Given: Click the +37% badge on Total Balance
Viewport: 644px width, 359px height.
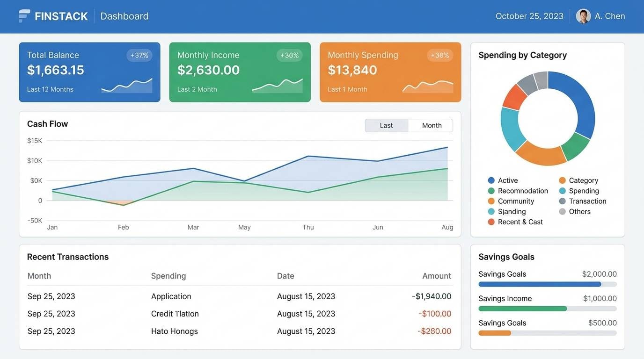Looking at the screenshot, I should click(139, 55).
